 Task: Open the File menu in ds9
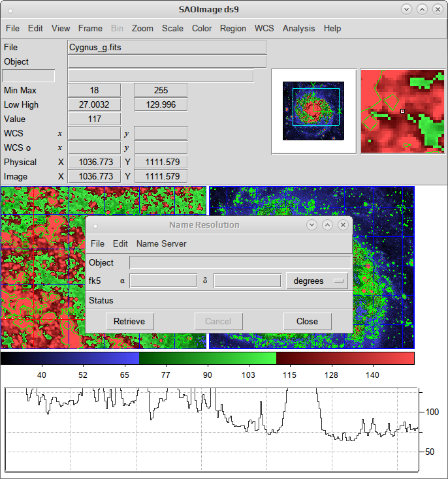click(x=12, y=29)
